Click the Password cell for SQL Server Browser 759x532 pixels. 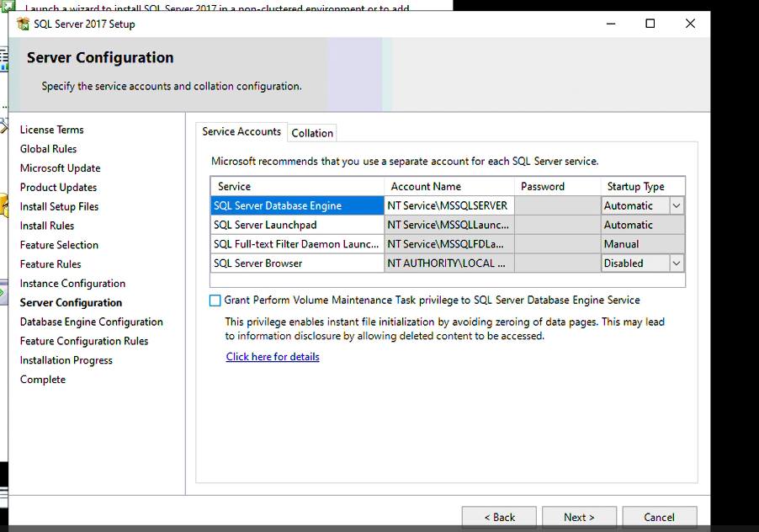[557, 263]
